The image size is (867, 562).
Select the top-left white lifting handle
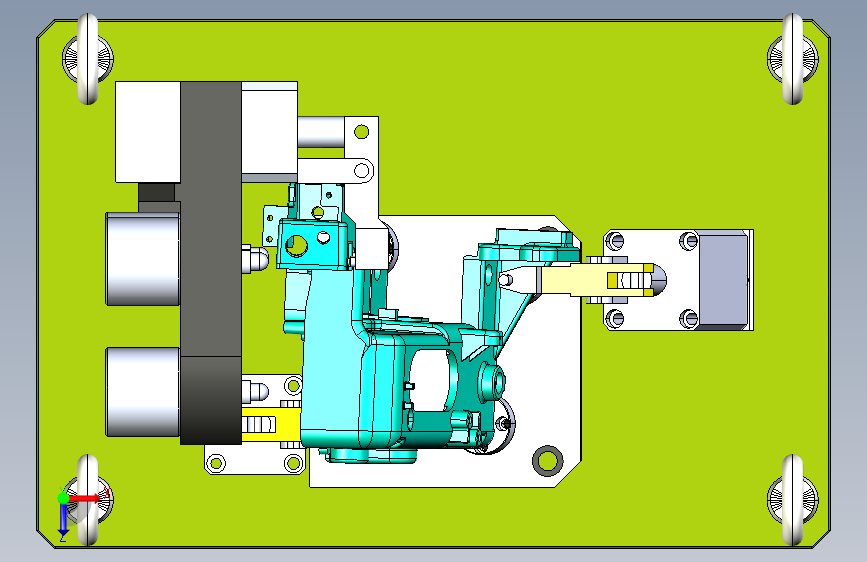[88, 59]
